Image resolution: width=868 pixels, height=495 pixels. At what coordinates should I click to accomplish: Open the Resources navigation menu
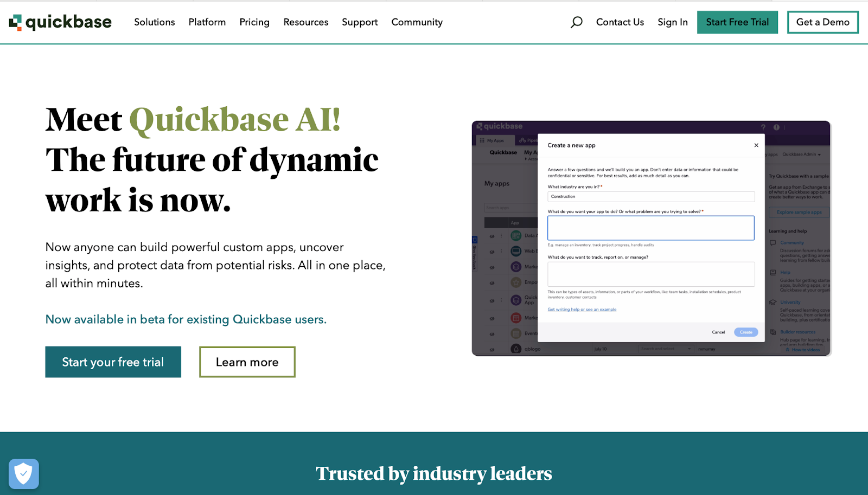coord(305,22)
